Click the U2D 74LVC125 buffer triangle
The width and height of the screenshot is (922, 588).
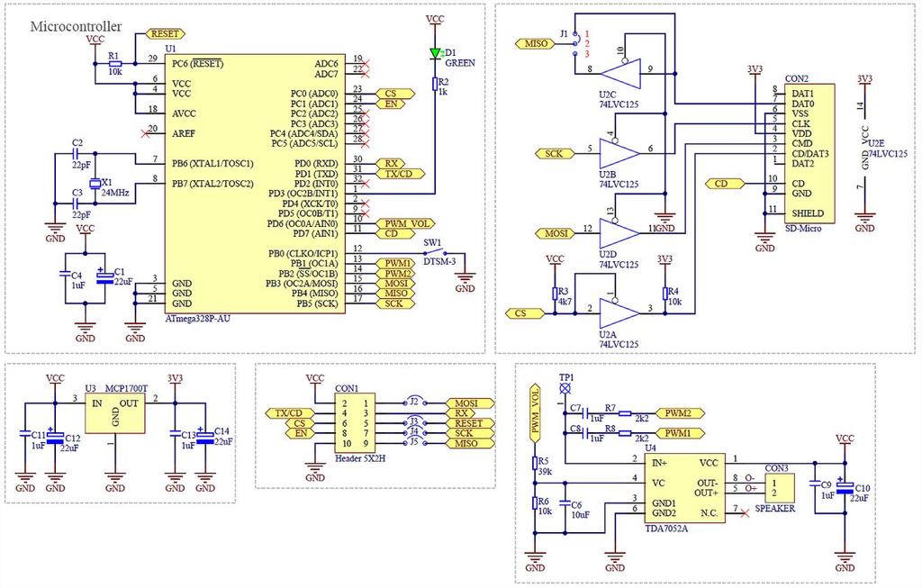[619, 233]
